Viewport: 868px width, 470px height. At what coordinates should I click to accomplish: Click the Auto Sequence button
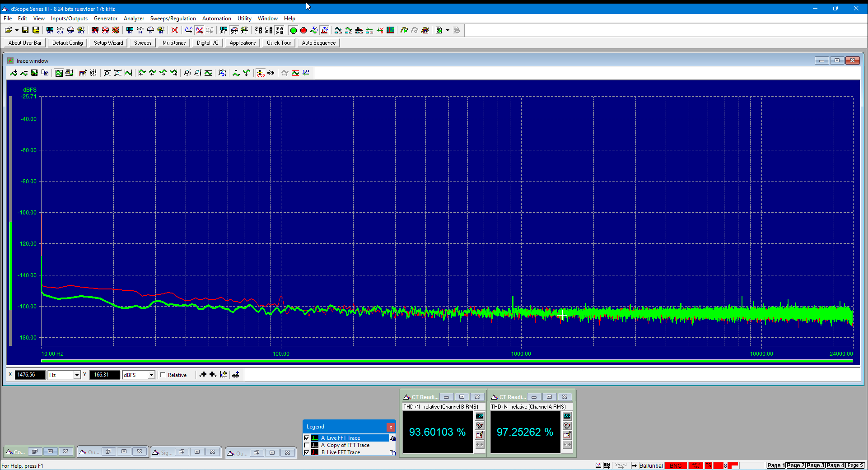[x=319, y=43]
